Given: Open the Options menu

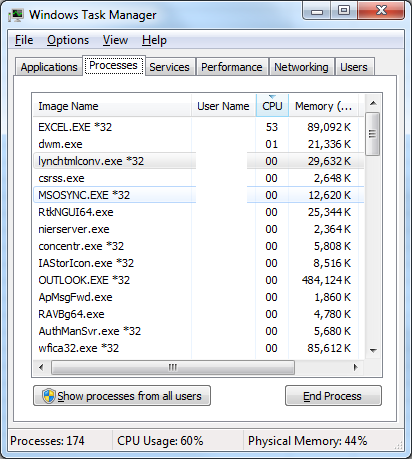Looking at the screenshot, I should pos(68,40).
